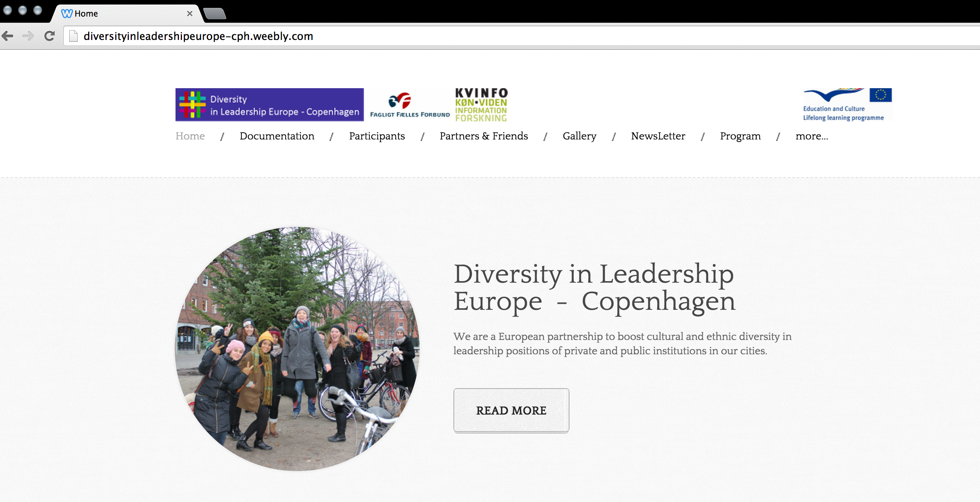Click the Weebly favicon on Home tab

coord(67,14)
